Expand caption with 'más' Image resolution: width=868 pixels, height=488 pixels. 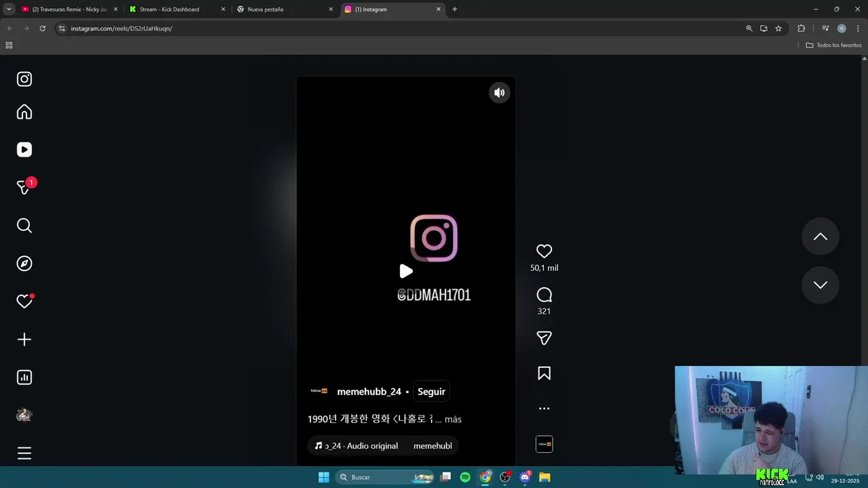pyautogui.click(x=453, y=420)
